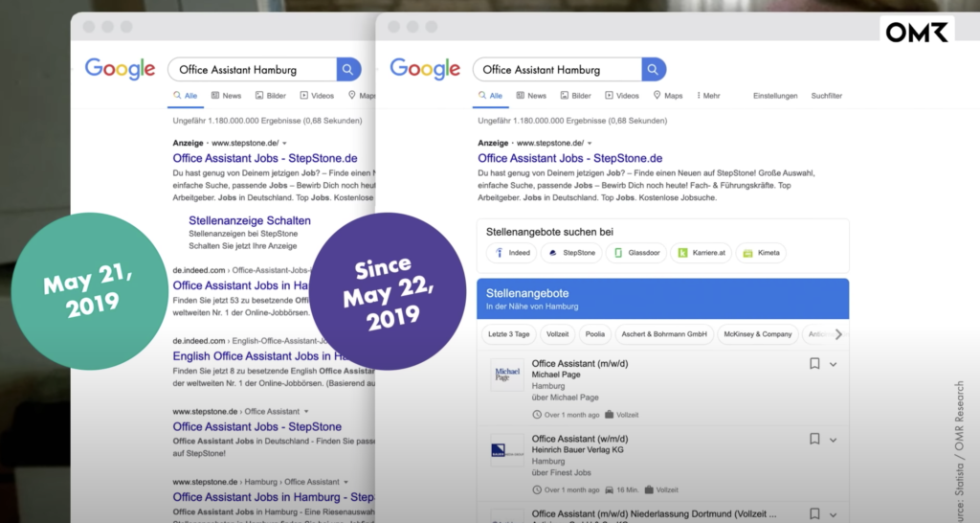Bookmark the Niederlassung Dortmund job listing

(814, 514)
